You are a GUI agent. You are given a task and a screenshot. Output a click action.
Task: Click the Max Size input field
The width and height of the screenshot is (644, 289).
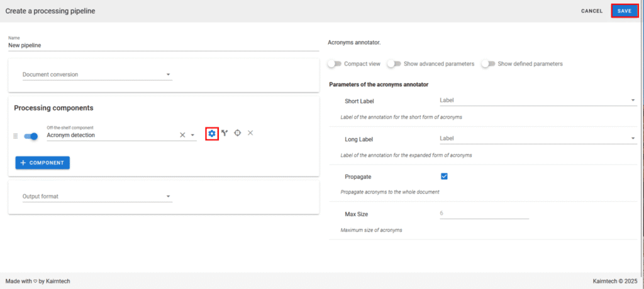tap(484, 214)
